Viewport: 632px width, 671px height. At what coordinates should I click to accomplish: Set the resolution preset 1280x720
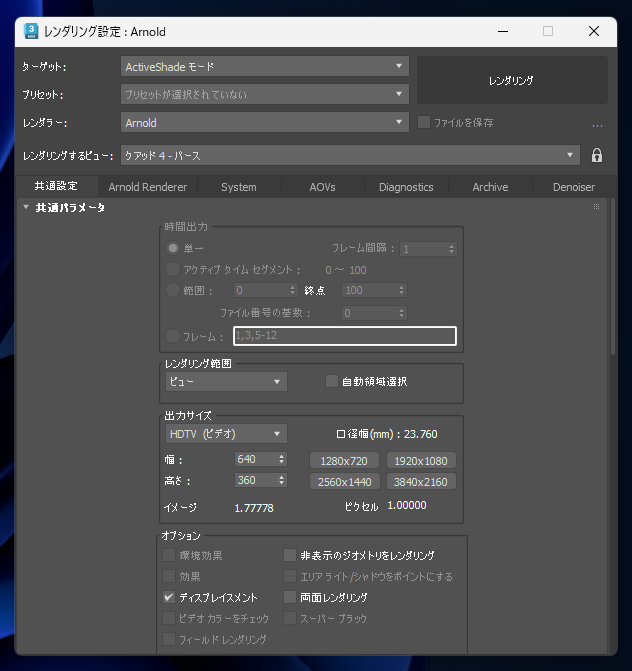[344, 461]
